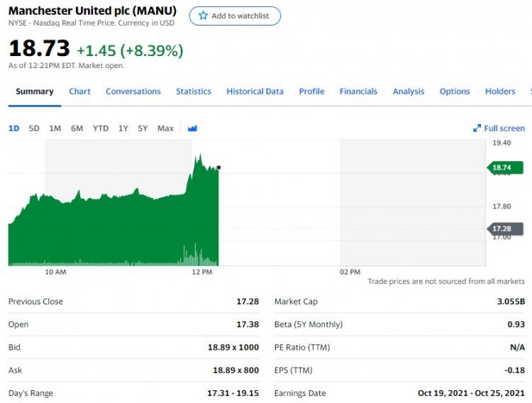Image resolution: width=532 pixels, height=403 pixels.
Task: Click the 10 AM axis label
Action: click(x=55, y=272)
